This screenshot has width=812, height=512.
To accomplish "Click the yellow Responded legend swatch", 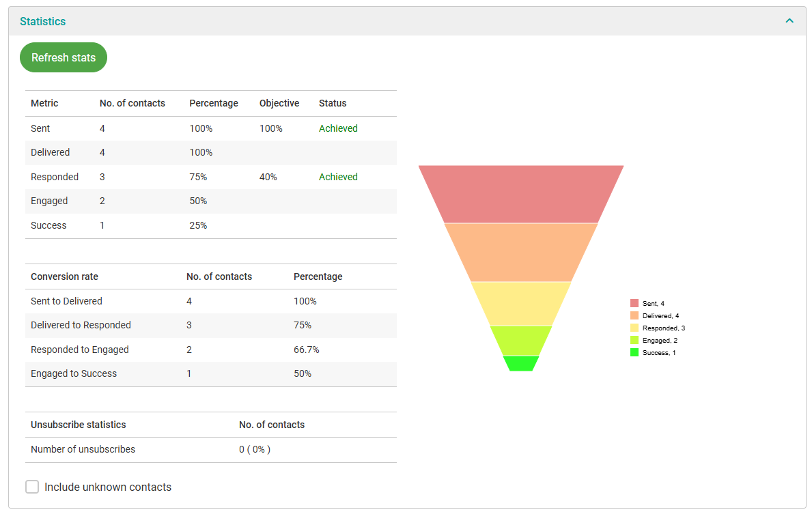I will (x=634, y=328).
